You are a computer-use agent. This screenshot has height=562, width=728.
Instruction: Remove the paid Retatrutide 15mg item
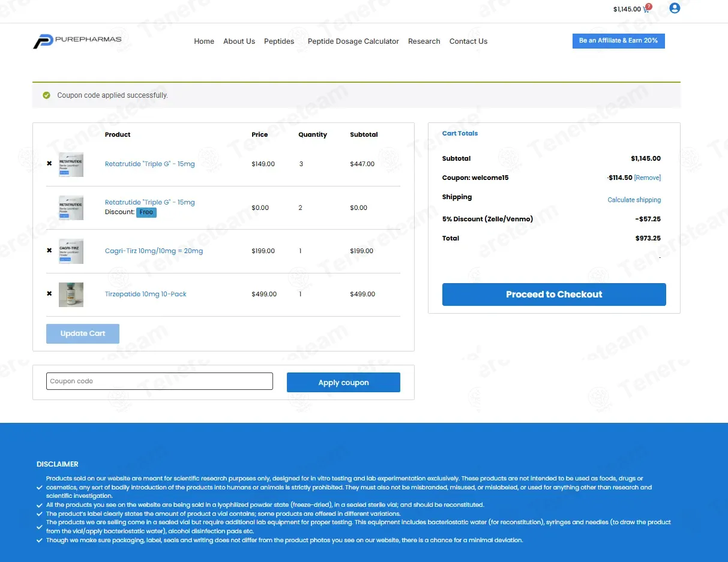pyautogui.click(x=49, y=164)
